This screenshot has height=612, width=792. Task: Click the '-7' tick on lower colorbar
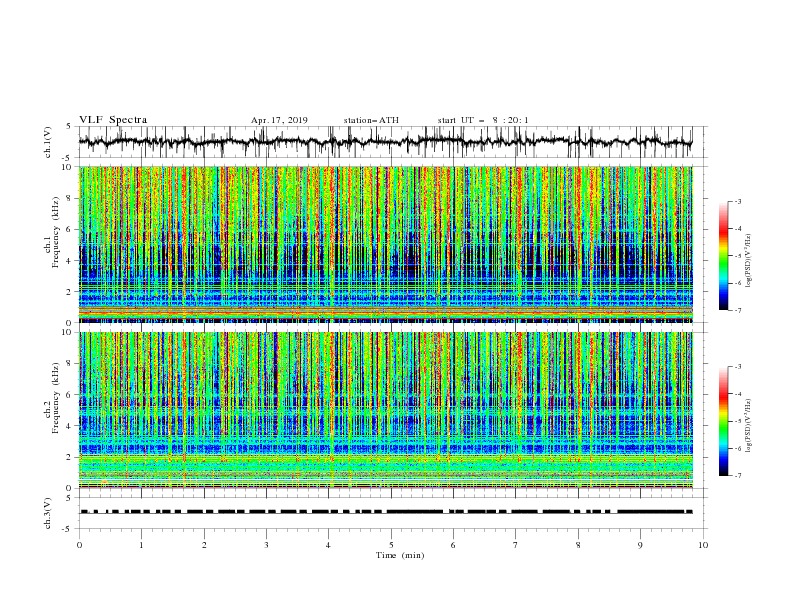[738, 476]
